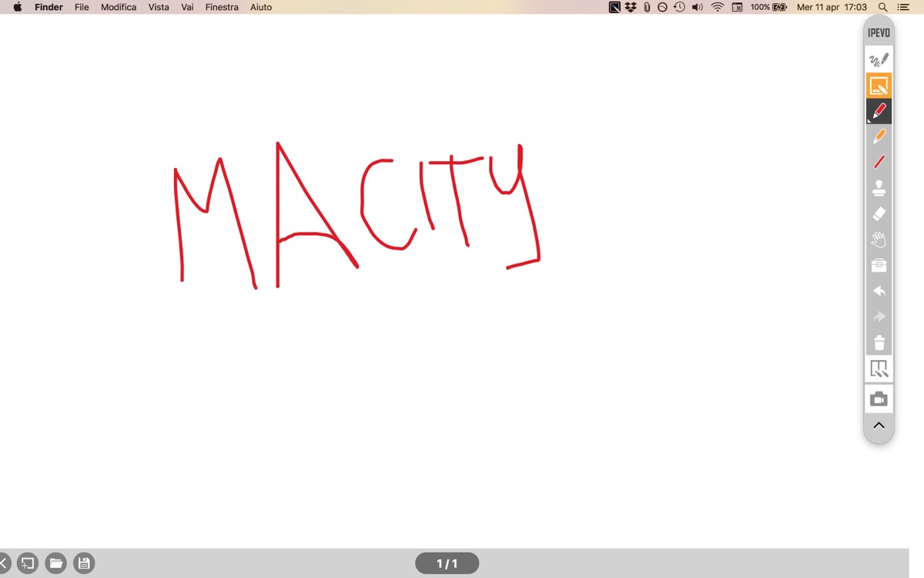The image size is (924, 578).
Task: Open the Aiuto menu
Action: 261,7
